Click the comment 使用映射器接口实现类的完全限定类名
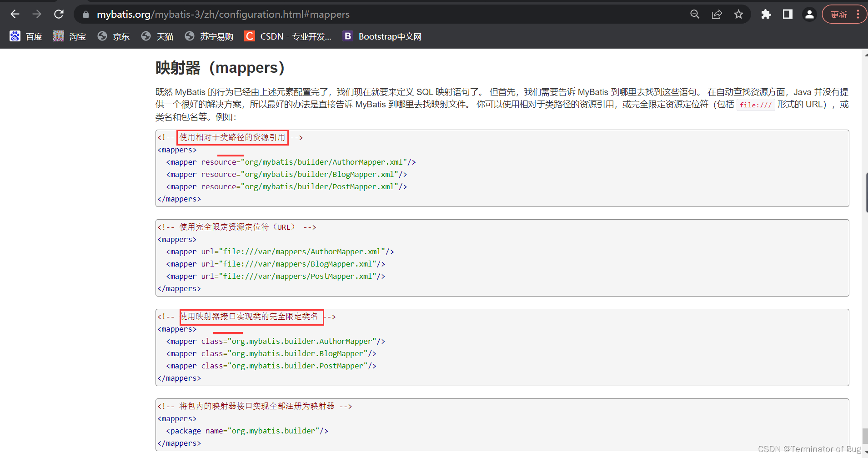The image size is (868, 458). (x=249, y=317)
